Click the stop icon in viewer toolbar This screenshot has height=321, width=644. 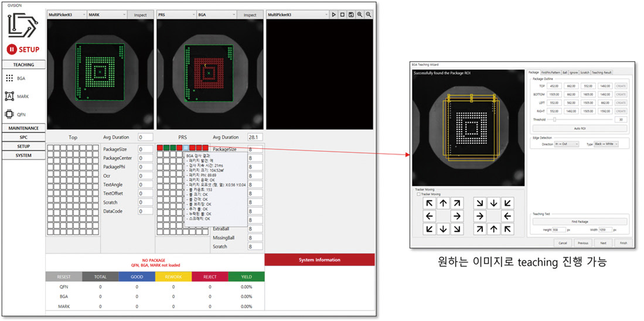point(342,15)
